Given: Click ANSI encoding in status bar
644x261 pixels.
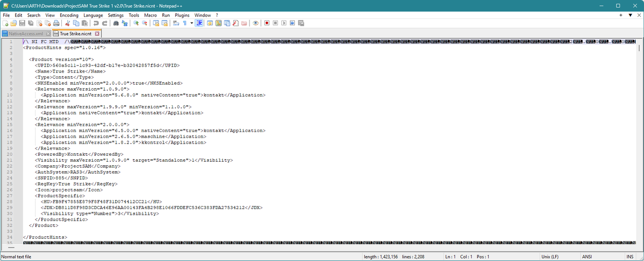Looking at the screenshot, I should (587, 256).
